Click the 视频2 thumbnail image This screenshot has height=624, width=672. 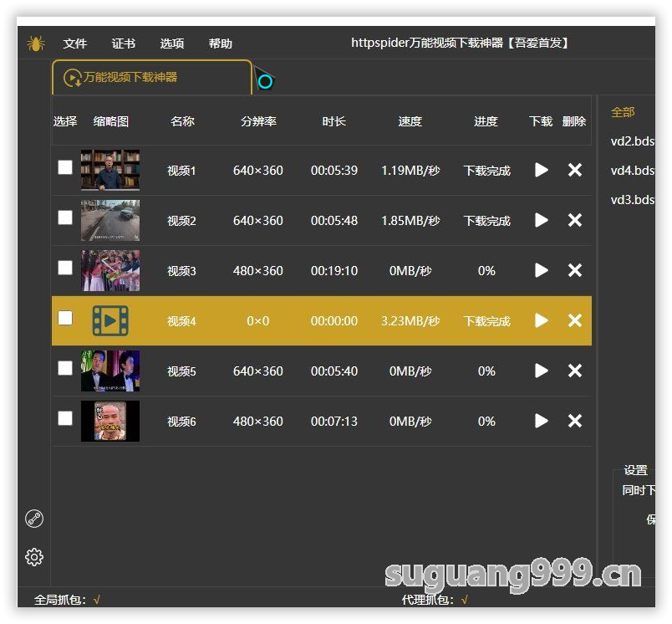[110, 220]
